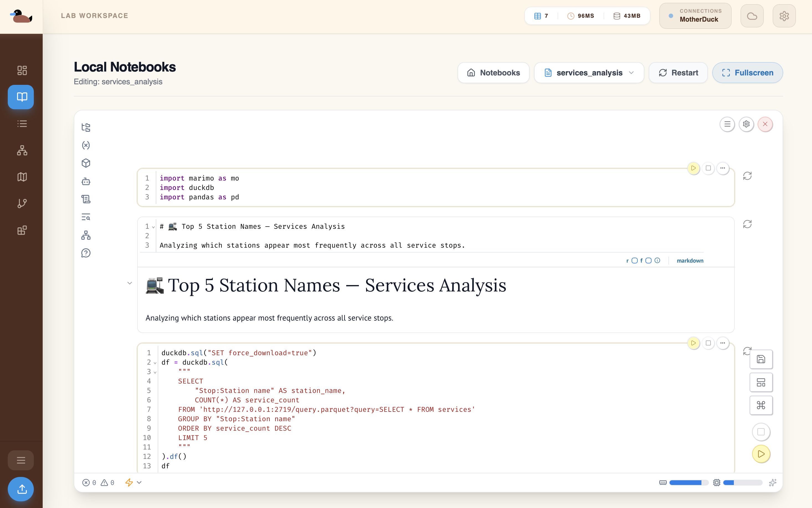Toggle the stop checkbox on the imports cell
The height and width of the screenshot is (508, 812).
(x=708, y=168)
